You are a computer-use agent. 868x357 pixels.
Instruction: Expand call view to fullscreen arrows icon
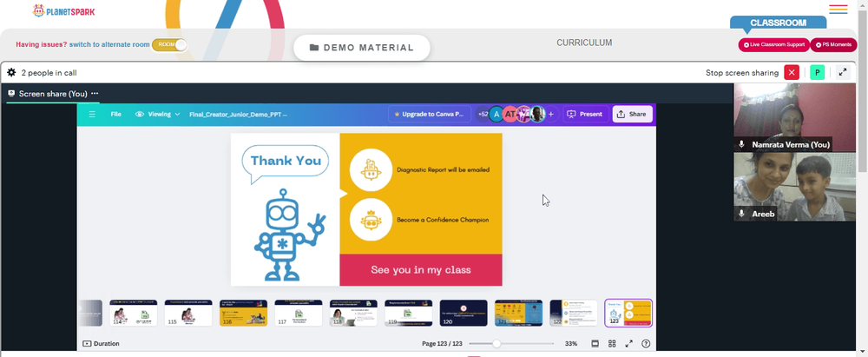coord(843,73)
